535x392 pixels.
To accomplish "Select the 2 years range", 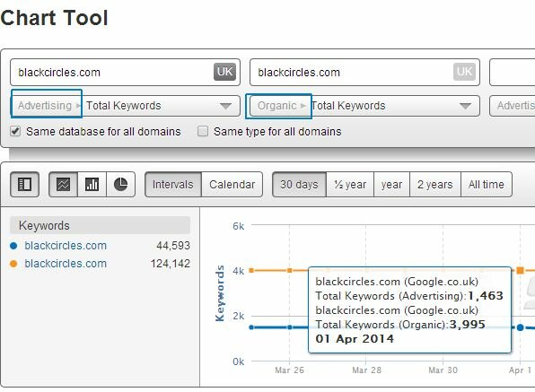I will pyautogui.click(x=435, y=185).
